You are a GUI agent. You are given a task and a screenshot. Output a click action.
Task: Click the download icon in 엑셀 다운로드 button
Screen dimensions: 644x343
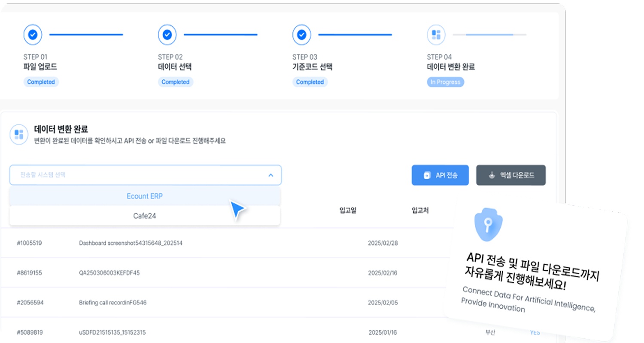[x=492, y=175]
